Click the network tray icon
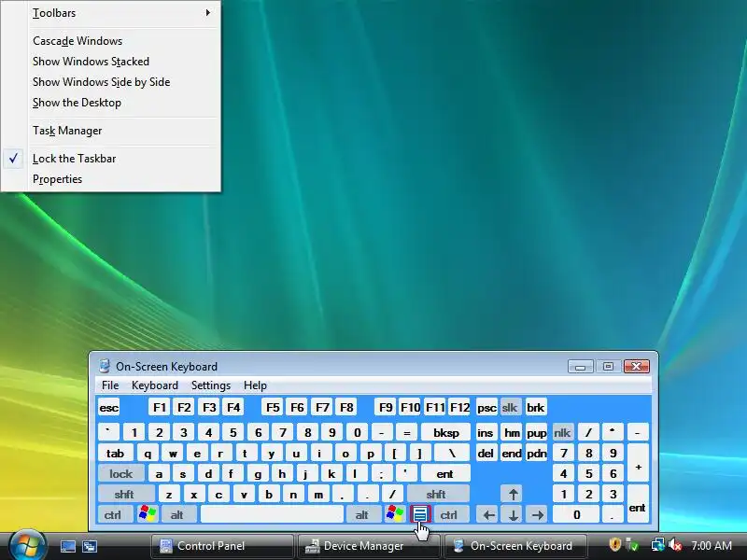Image resolution: width=747 pixels, height=560 pixels. pos(657,544)
